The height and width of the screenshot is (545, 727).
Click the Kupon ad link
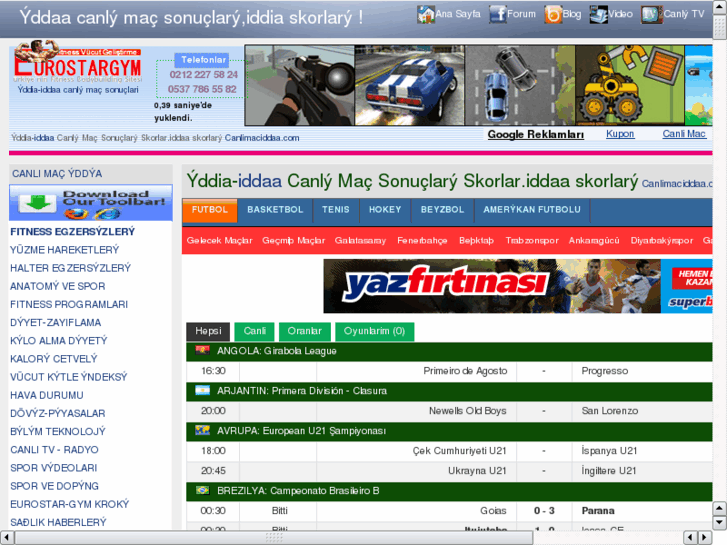coord(620,134)
